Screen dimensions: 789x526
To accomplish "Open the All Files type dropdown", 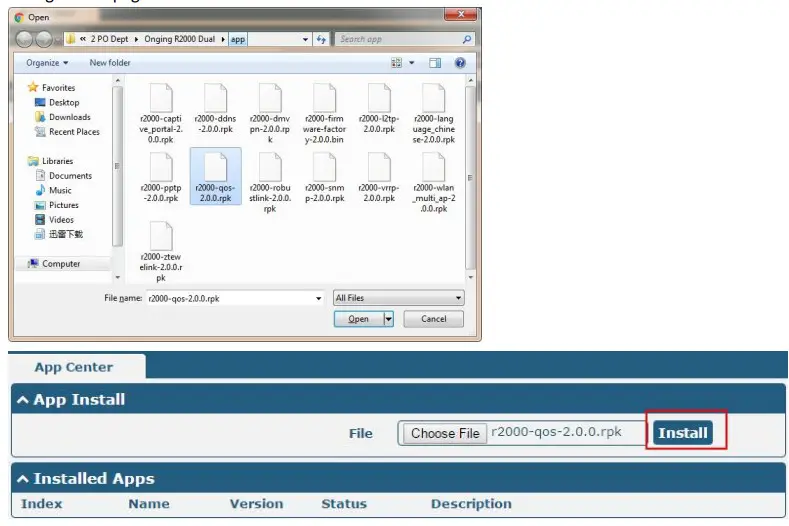I will (x=399, y=298).
